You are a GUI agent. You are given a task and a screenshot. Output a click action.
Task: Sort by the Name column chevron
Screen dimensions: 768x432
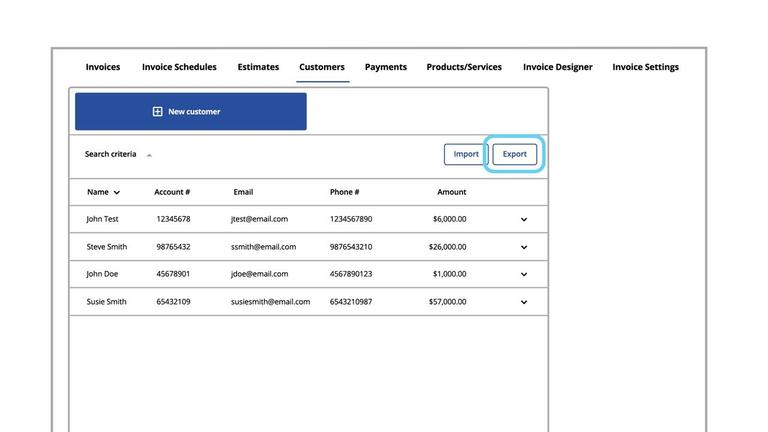(x=117, y=192)
